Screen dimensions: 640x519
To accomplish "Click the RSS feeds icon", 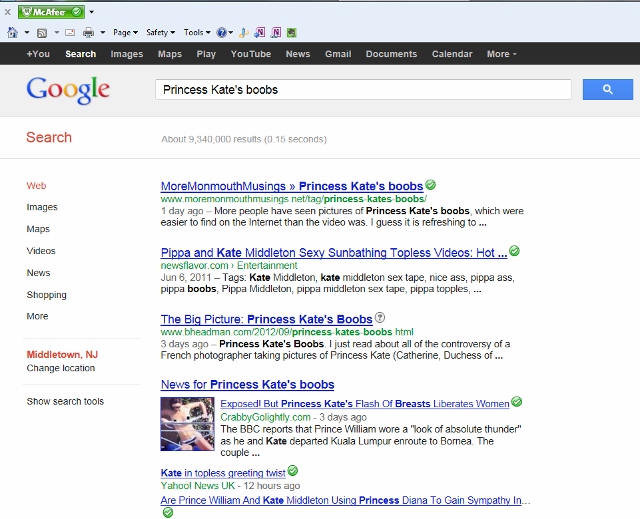I will point(41,32).
